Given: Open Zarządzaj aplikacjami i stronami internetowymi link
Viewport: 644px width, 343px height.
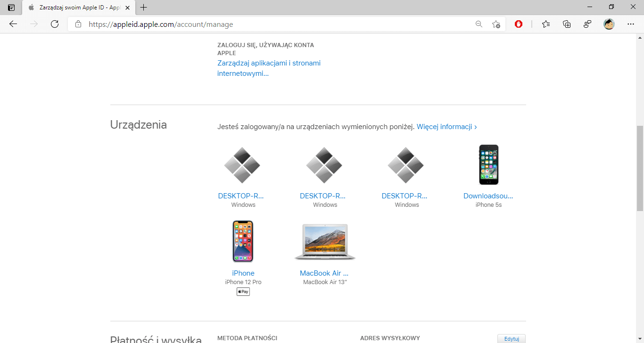Looking at the screenshot, I should 269,68.
